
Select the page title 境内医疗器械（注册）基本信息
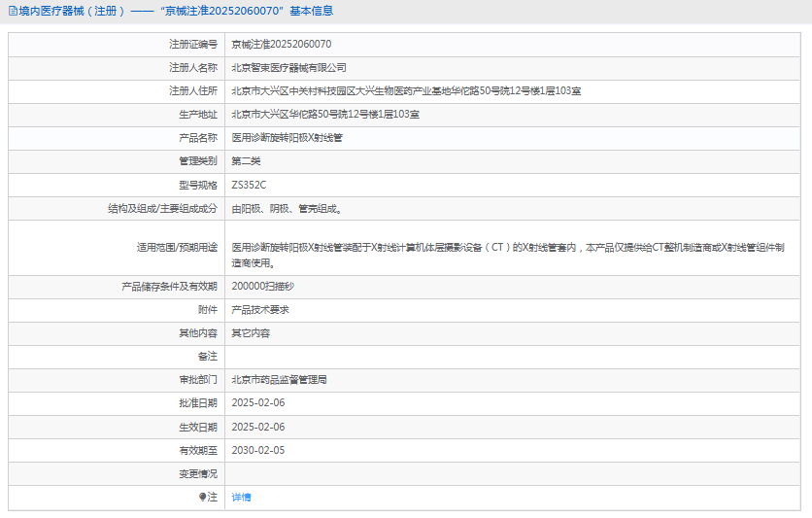pyautogui.click(x=176, y=11)
